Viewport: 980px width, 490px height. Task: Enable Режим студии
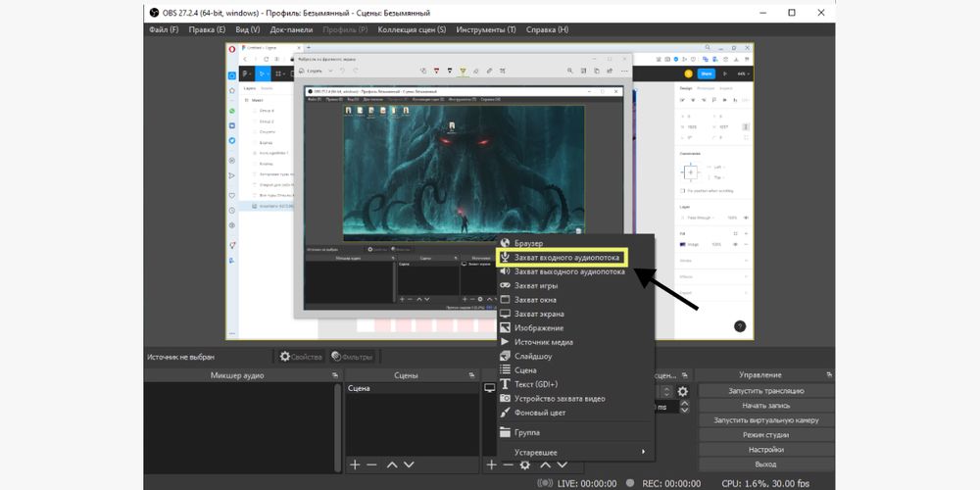pyautogui.click(x=765, y=435)
